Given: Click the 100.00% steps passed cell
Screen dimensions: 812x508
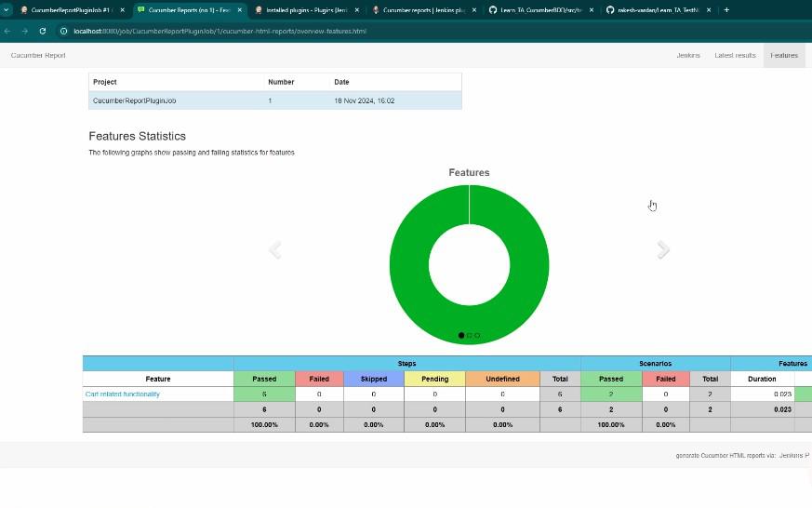Looking at the screenshot, I should click(264, 424).
